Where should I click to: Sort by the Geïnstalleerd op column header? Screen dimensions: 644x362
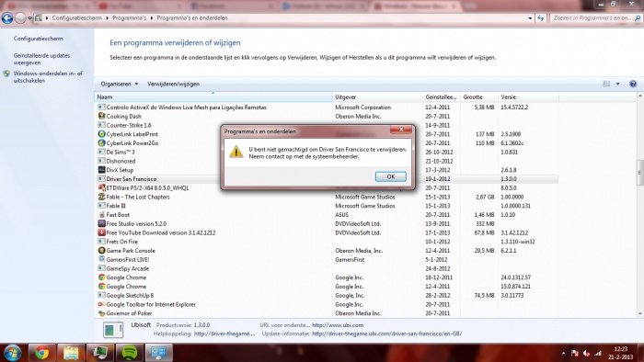pos(441,97)
